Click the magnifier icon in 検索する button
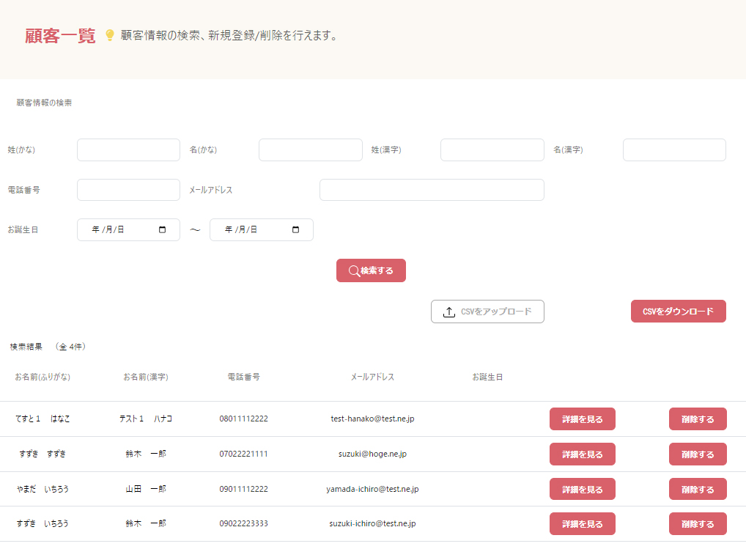 coord(354,270)
